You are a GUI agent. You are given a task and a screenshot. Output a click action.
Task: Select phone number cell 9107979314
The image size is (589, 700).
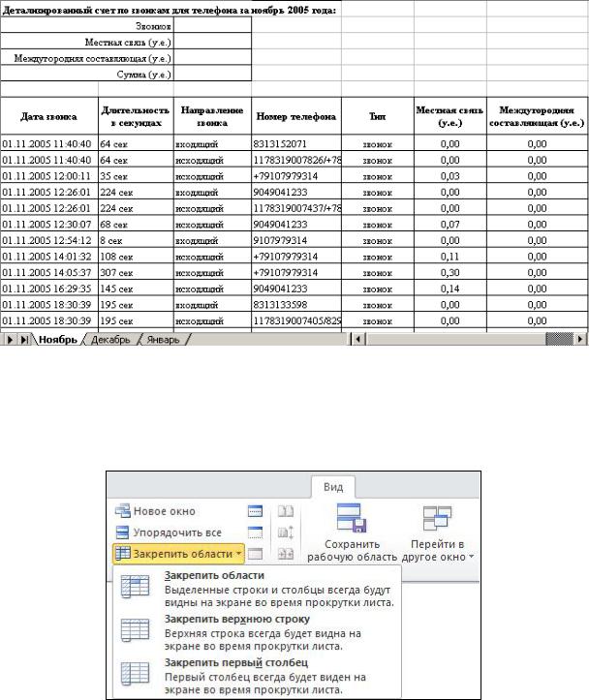pos(296,240)
